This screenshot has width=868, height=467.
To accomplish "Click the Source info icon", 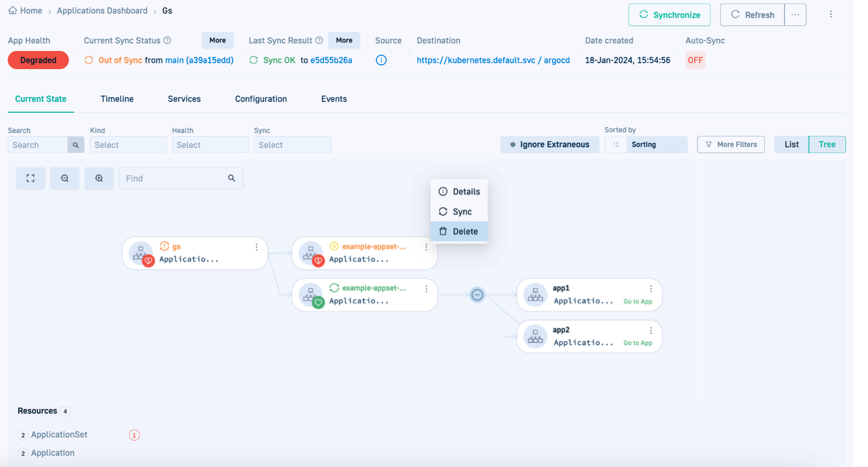I will (x=381, y=60).
